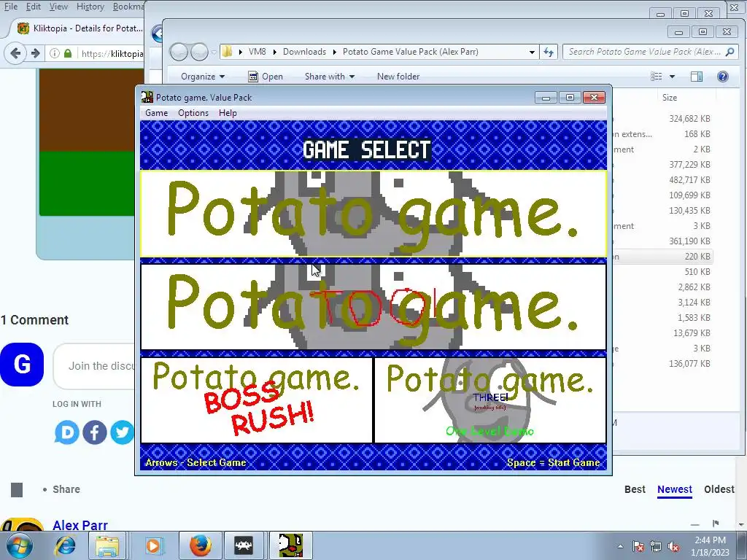The height and width of the screenshot is (560, 747).
Task: Switch to the Kliktopia browser tab
Action: 80,28
